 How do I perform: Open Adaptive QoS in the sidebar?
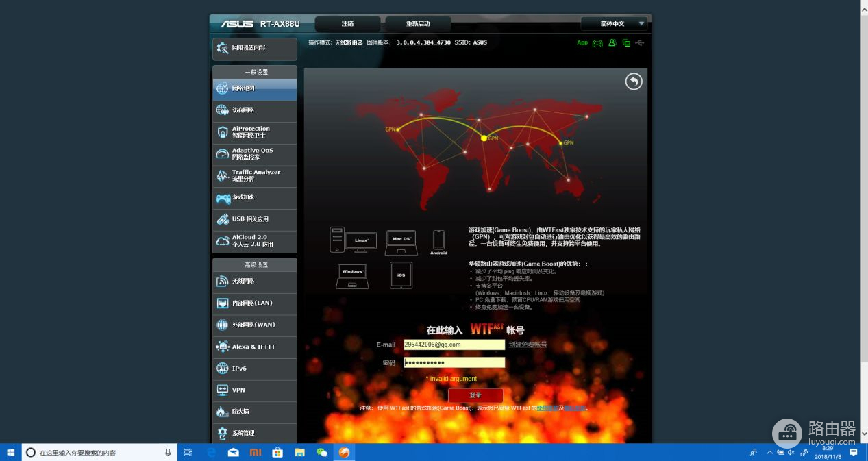pyautogui.click(x=254, y=154)
